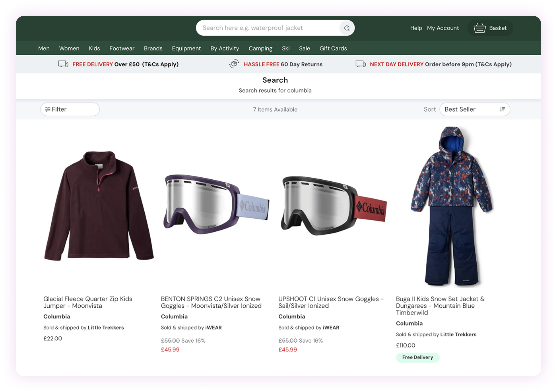Click £45.99 price of Benton Springs goggles
Screen dimensions: 557x392
click(170, 349)
